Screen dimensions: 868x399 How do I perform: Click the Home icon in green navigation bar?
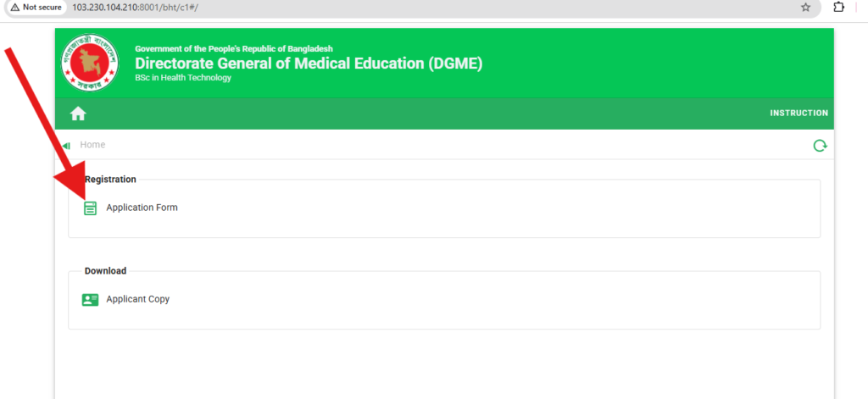coord(78,114)
